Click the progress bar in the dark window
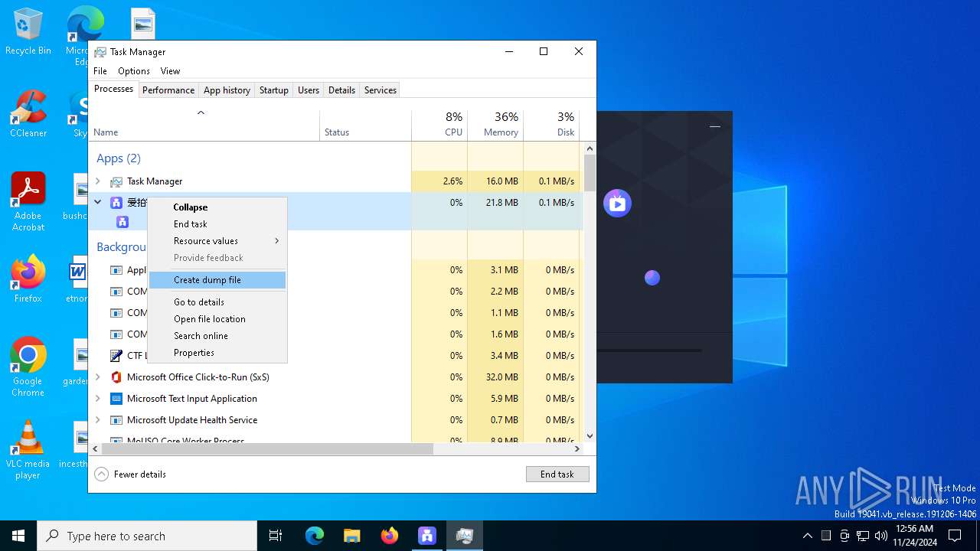Image resolution: width=980 pixels, height=551 pixels. tap(649, 350)
